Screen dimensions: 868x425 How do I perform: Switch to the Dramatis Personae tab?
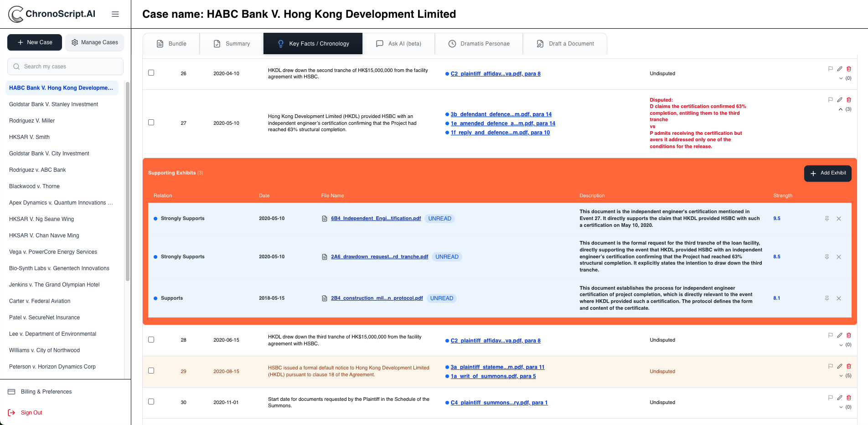pyautogui.click(x=479, y=44)
